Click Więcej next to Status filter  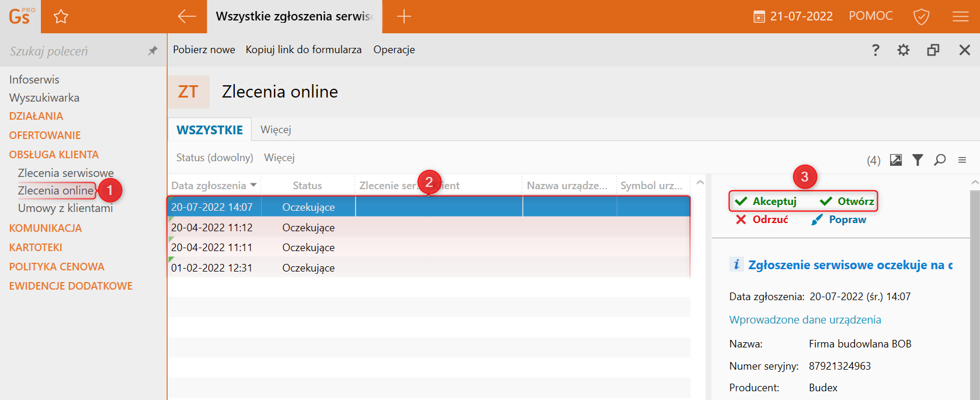(x=279, y=158)
